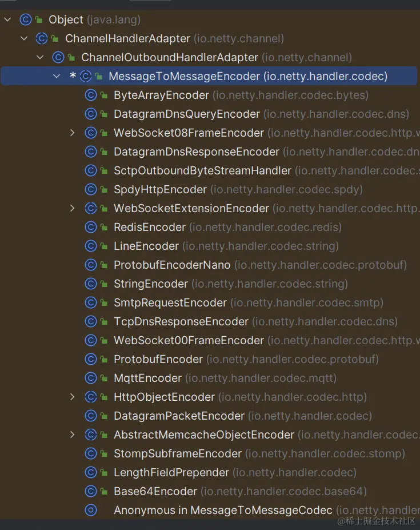Viewport: 420px width, 530px height.
Task: Collapse the ChannelHandlerAdapter node
Action: (24, 38)
